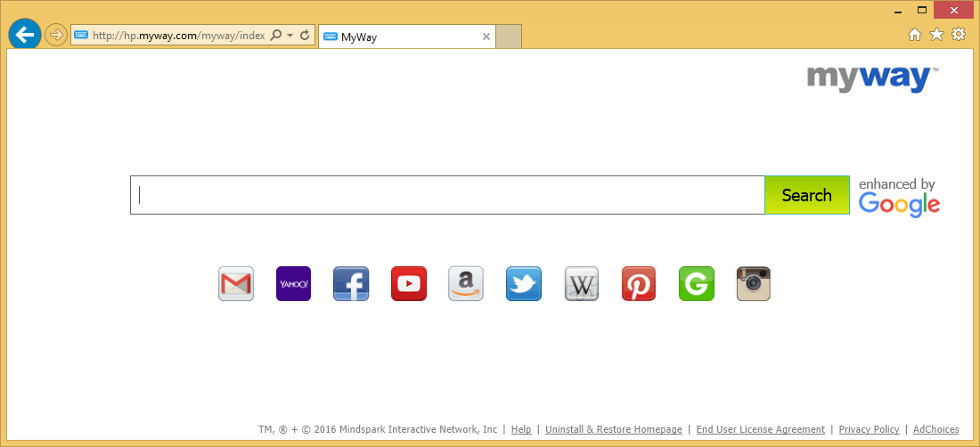This screenshot has width=980, height=447.
Task: Click the Twitter bird icon
Action: pos(524,284)
